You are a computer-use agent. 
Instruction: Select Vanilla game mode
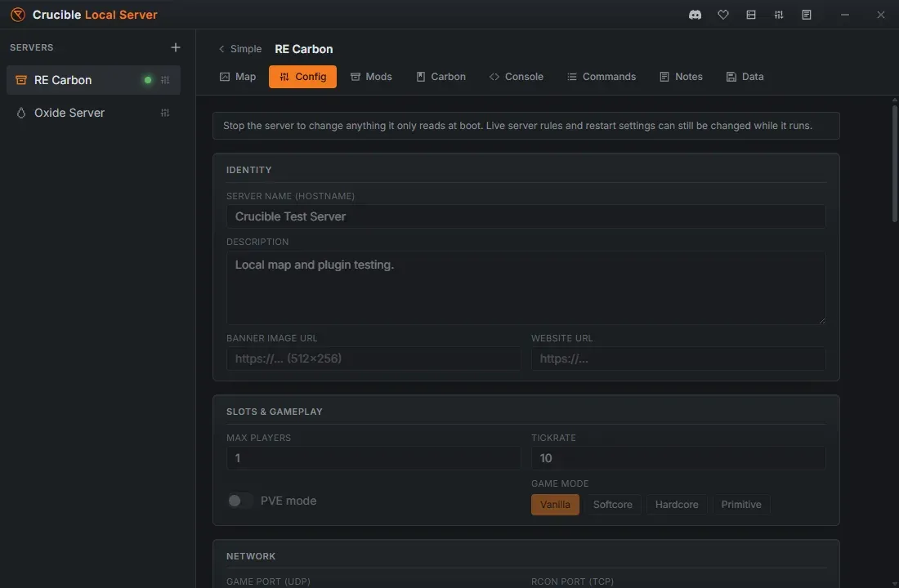[555, 505]
